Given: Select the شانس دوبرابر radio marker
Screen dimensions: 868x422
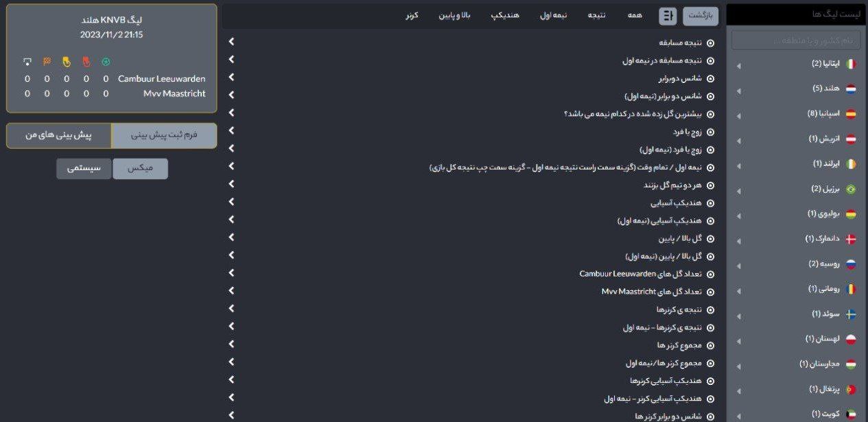Looking at the screenshot, I should tap(710, 78).
